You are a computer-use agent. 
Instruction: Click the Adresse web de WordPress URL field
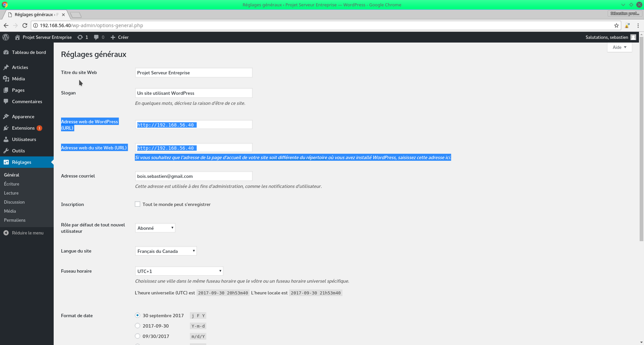[194, 125]
